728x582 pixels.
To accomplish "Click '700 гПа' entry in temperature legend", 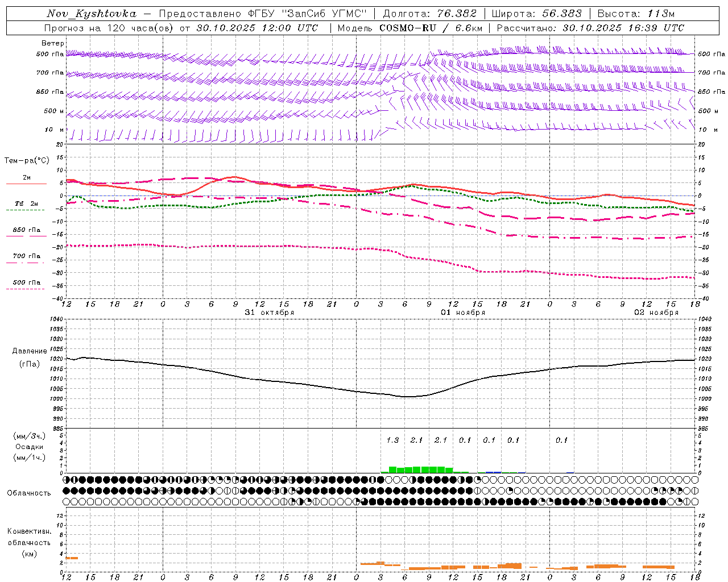I will (x=26, y=256).
